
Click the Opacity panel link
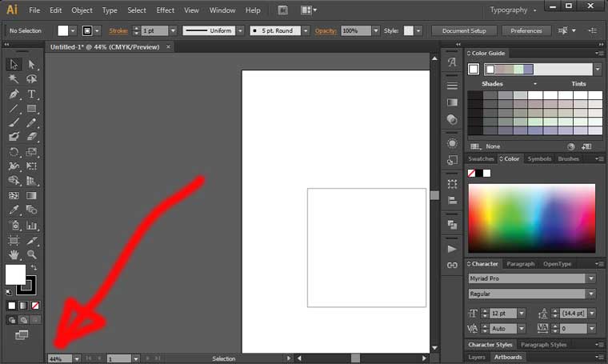326,30
